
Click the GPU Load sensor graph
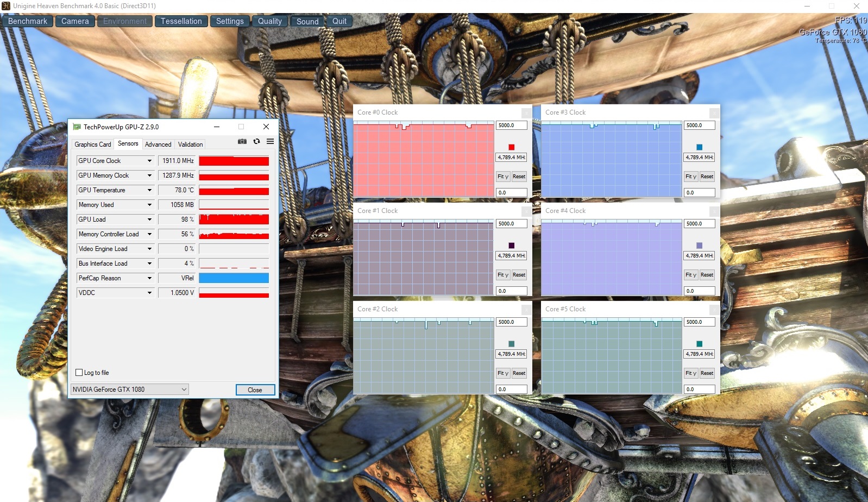(x=234, y=219)
